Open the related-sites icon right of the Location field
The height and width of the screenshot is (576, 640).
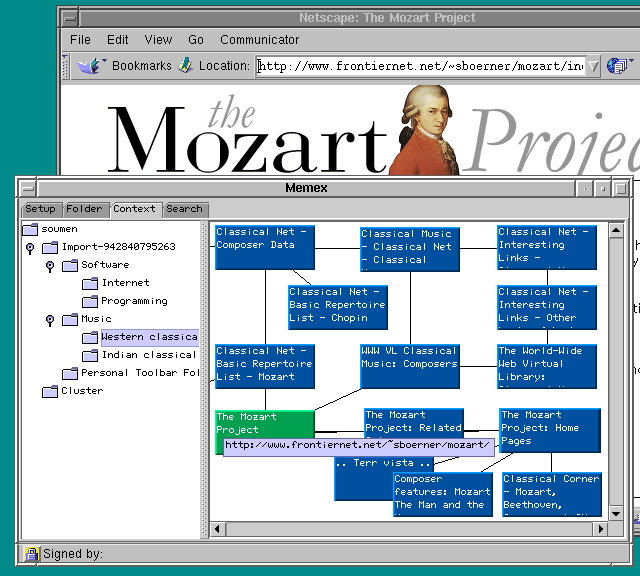click(x=617, y=65)
